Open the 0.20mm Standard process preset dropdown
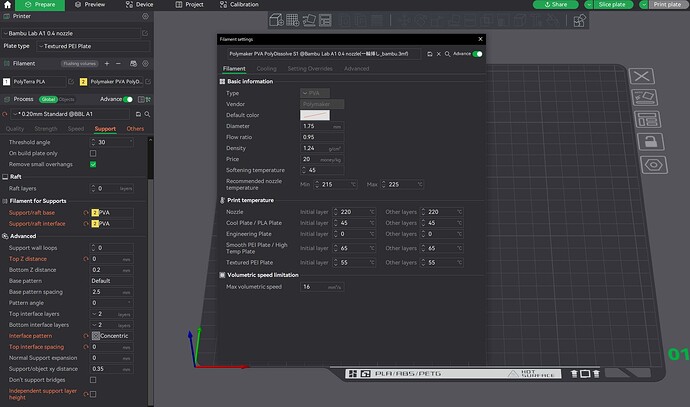Screen dimensions: 690x407 [70, 114]
